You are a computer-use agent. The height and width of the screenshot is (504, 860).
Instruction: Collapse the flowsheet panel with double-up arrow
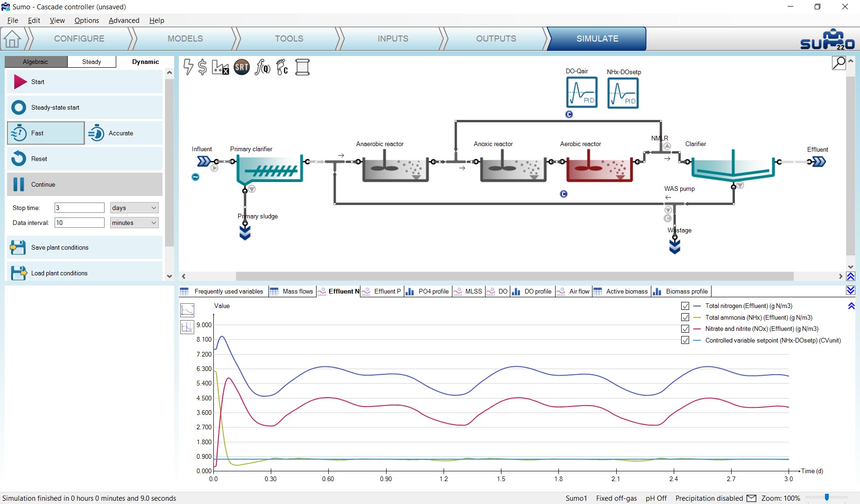tap(851, 276)
